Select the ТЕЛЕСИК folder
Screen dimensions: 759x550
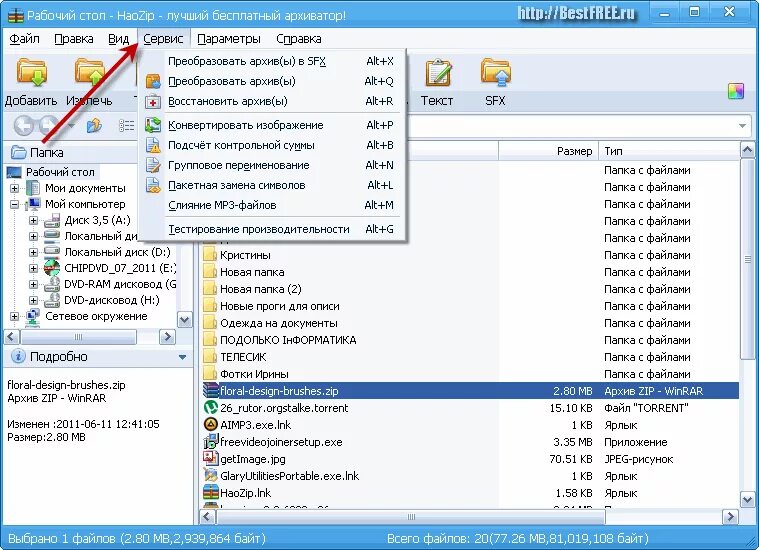click(x=243, y=357)
